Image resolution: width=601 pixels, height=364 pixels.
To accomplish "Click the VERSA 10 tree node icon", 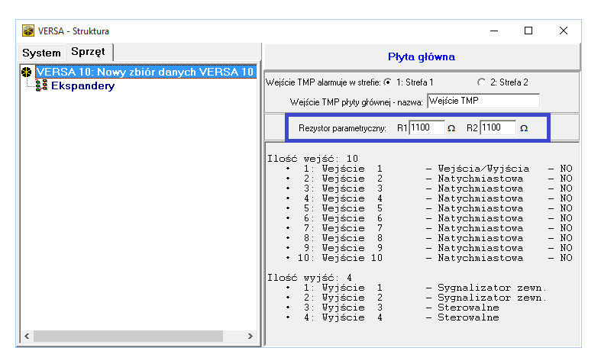I will tap(27, 72).
